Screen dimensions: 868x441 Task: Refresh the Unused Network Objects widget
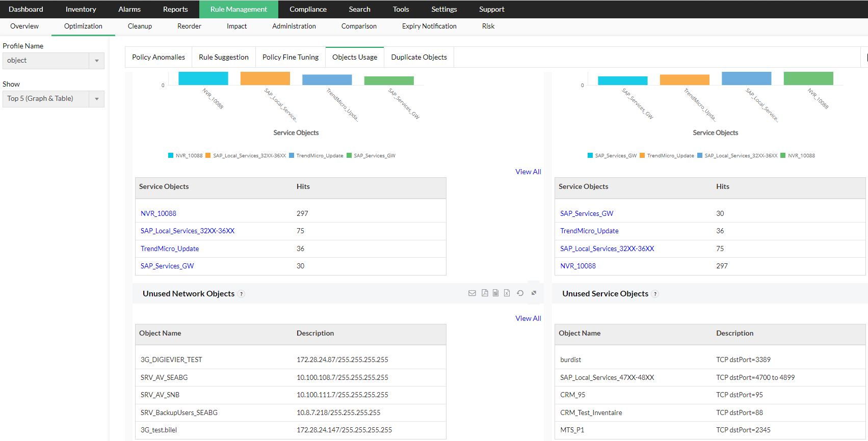click(520, 293)
